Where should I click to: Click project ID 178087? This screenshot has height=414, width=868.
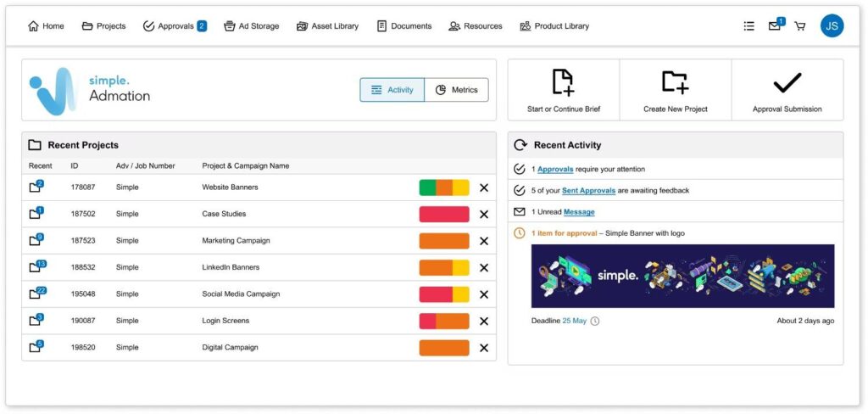(x=83, y=187)
